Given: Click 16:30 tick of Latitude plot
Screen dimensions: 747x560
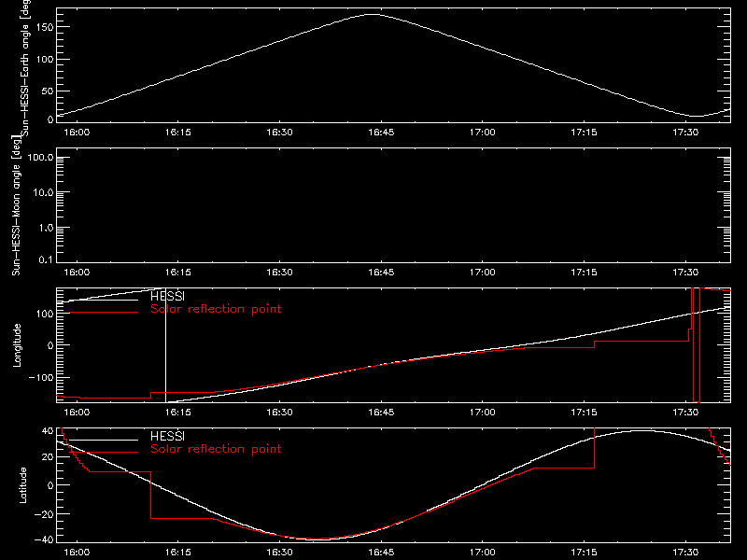Looking at the screenshot, I should point(279,553).
